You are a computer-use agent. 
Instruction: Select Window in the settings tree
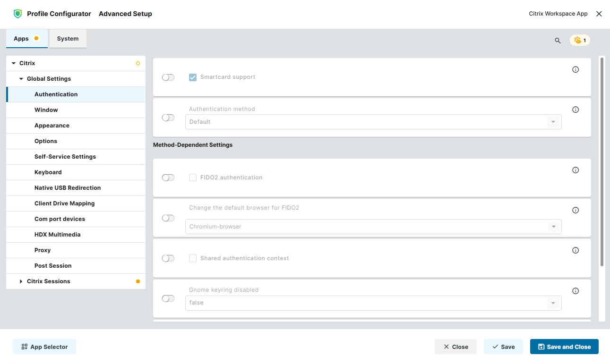[x=76, y=110]
